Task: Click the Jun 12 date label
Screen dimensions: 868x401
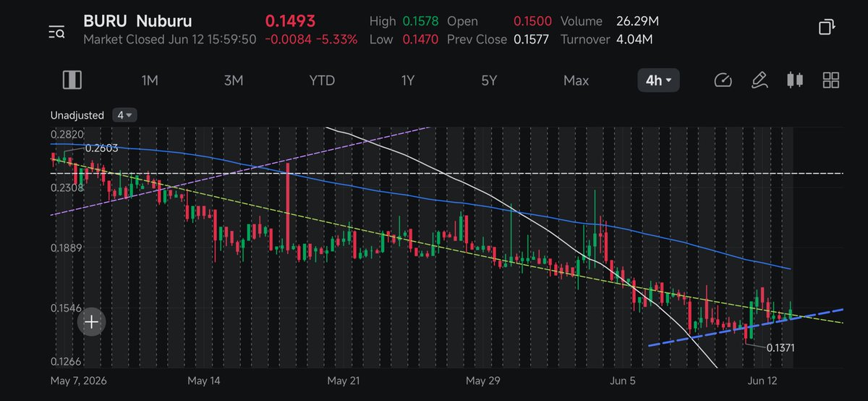Action: click(764, 380)
